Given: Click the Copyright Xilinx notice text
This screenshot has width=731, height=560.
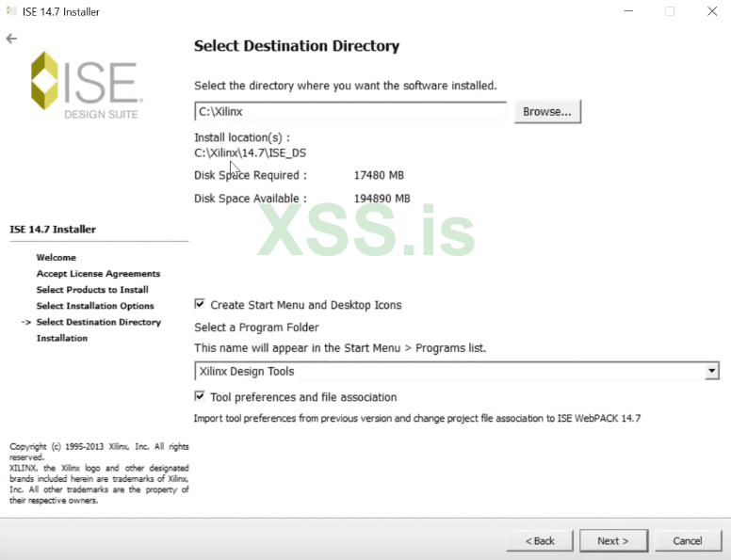Looking at the screenshot, I should (x=99, y=473).
